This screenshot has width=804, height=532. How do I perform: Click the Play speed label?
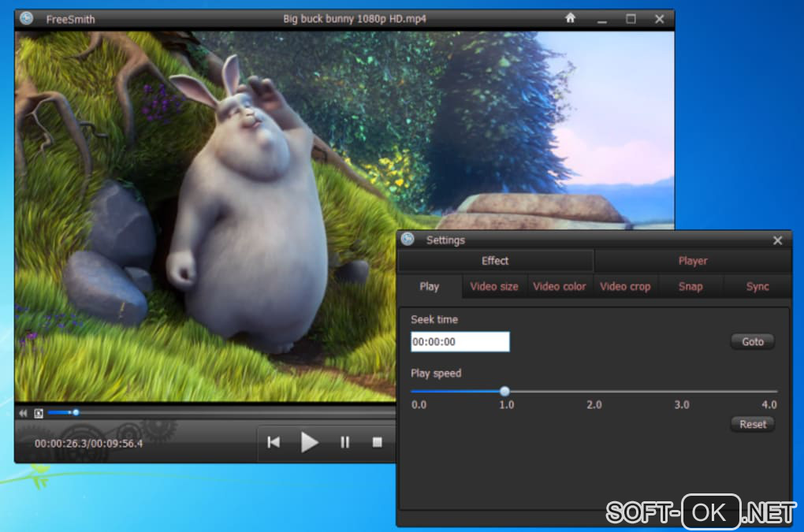point(436,374)
